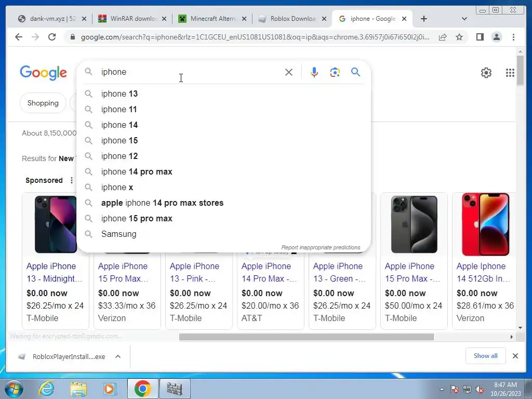Screen dimensions: 532x399
Task: Open the Sponsored three-dot options
Action: point(72,180)
